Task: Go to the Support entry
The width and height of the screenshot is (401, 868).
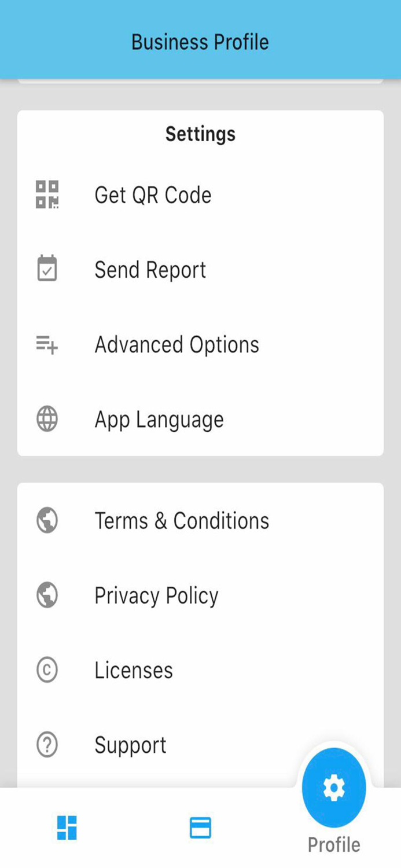Action: click(x=130, y=745)
